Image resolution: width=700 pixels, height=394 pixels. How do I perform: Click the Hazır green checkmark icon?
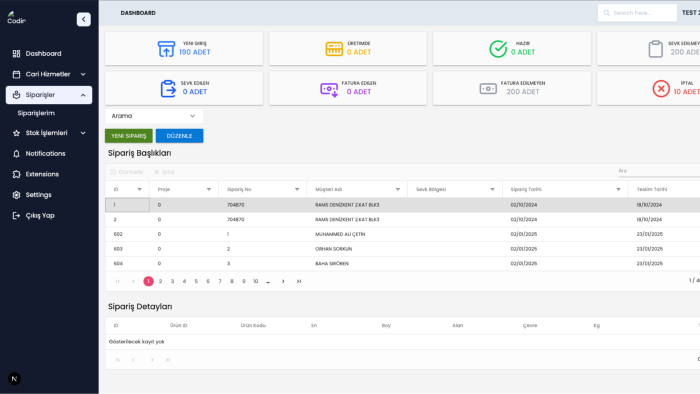coord(498,49)
